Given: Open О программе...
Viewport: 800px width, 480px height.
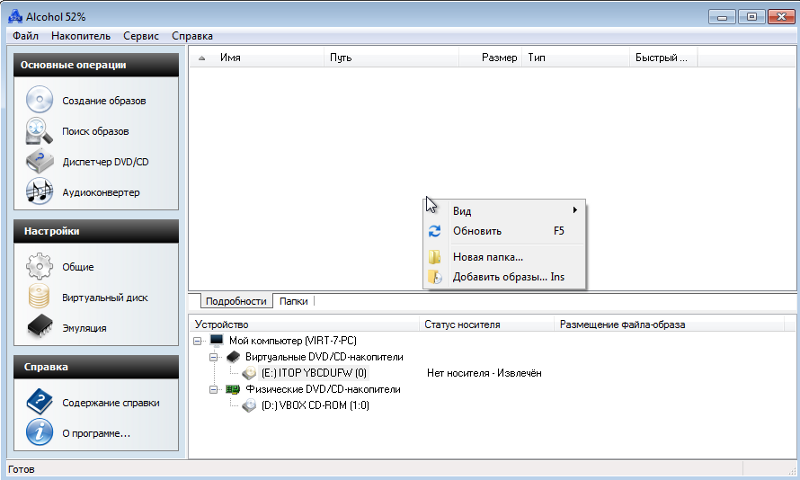Looking at the screenshot, I should (96, 433).
